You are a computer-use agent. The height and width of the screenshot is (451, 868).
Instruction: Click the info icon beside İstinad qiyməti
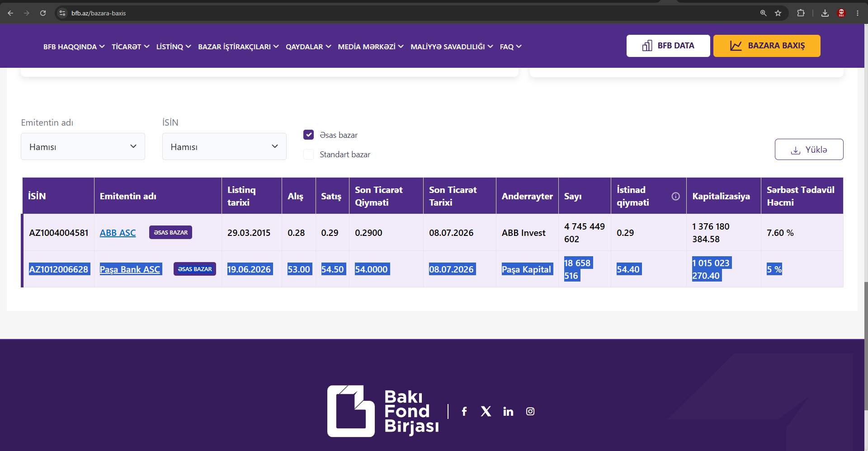tap(676, 196)
